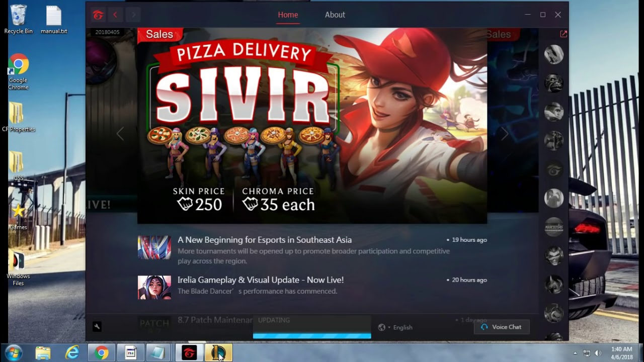This screenshot has width=644, height=362.
Task: Show hidden system tray icons
Action: pos(575,353)
